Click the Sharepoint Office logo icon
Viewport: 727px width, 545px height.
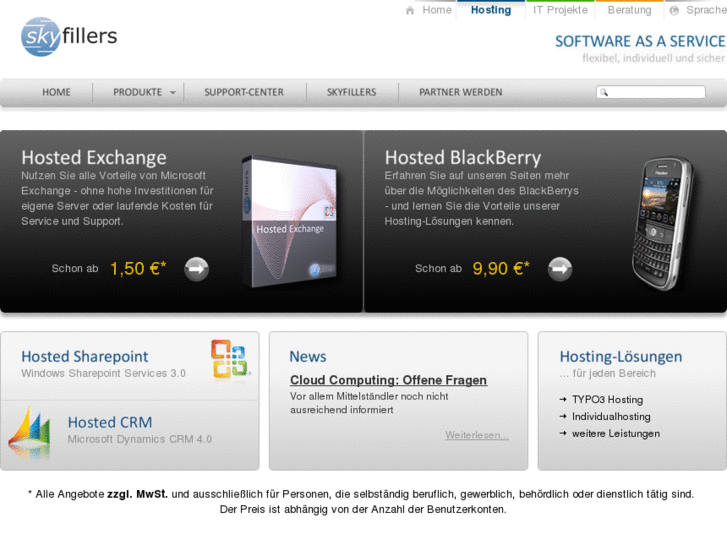pyautogui.click(x=230, y=359)
